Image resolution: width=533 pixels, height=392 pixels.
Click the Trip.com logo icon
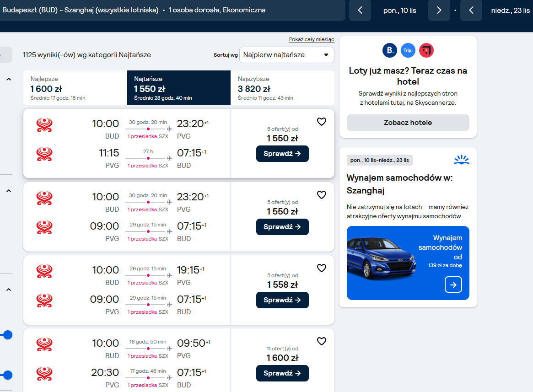tap(408, 50)
